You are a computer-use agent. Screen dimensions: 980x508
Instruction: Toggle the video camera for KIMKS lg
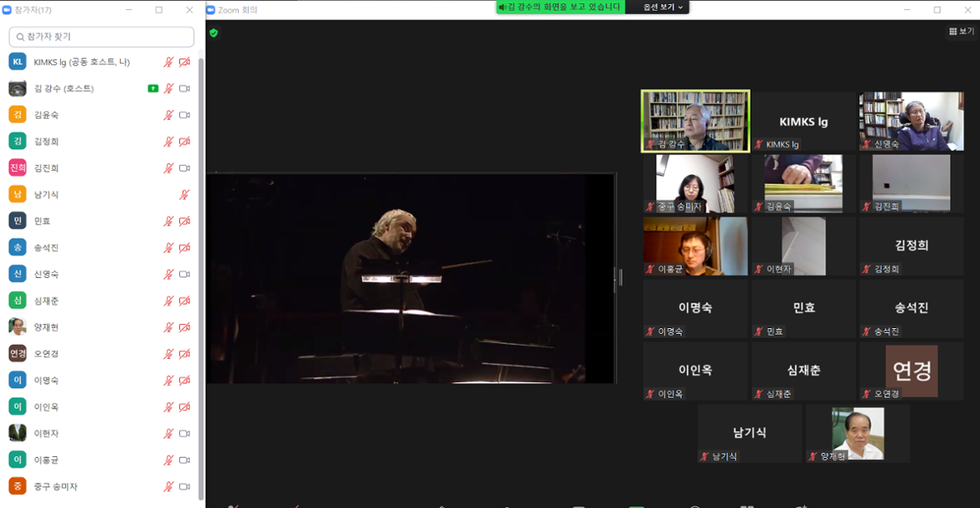click(184, 62)
